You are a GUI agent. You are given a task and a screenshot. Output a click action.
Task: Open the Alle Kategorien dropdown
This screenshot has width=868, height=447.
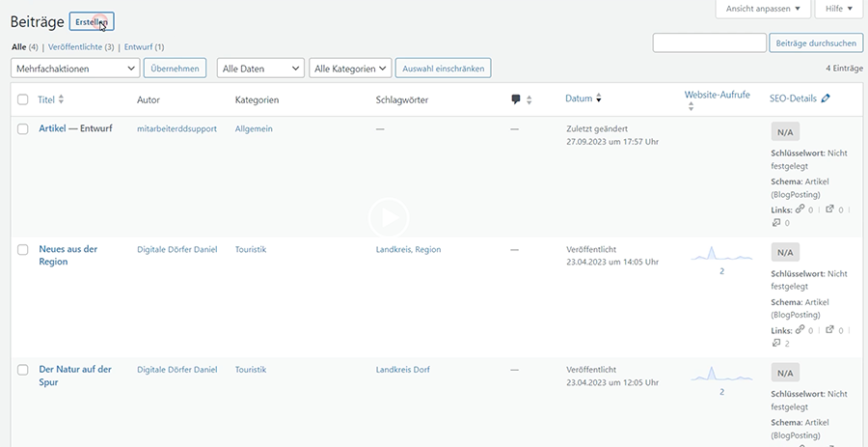(x=351, y=68)
